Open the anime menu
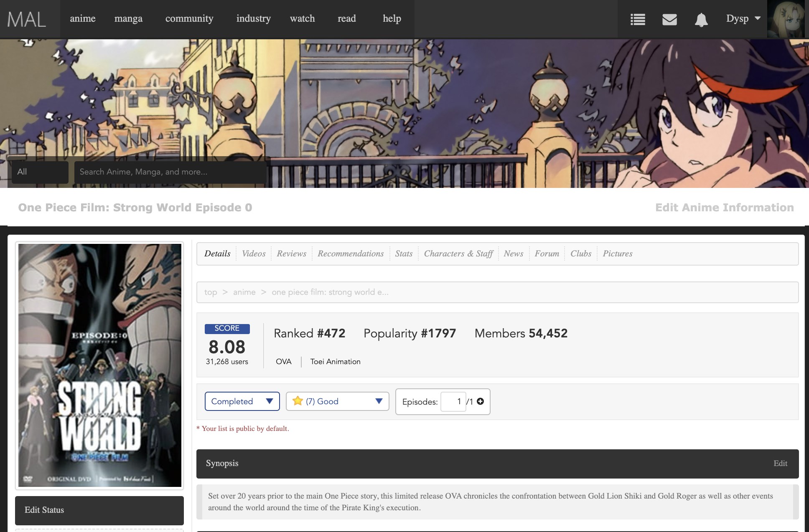809x532 pixels. (x=82, y=18)
